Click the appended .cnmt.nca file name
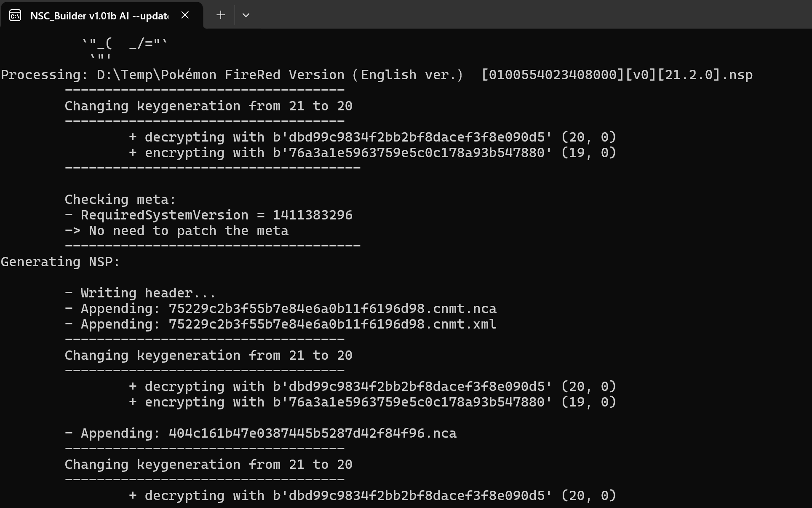Viewport: 812px width, 508px height. click(x=332, y=309)
